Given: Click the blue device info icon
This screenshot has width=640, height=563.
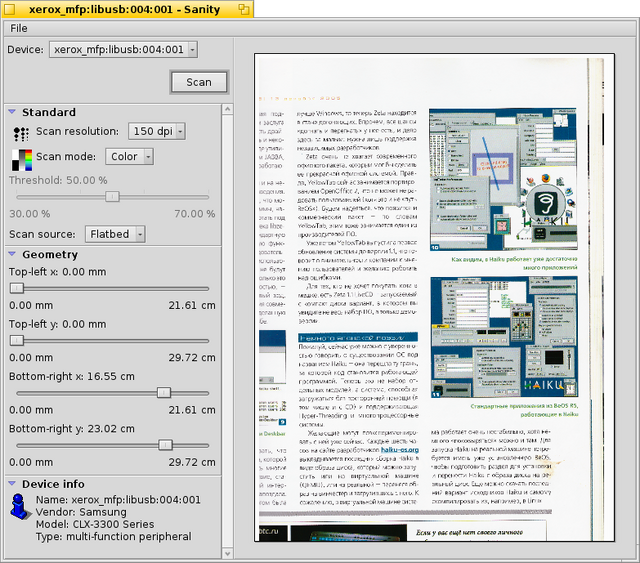Looking at the screenshot, I should (x=20, y=507).
